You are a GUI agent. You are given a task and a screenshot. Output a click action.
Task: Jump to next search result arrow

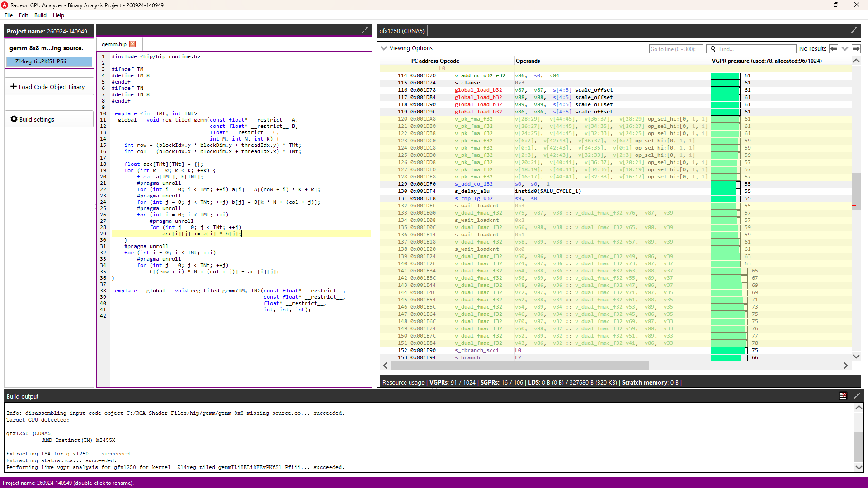(x=856, y=49)
